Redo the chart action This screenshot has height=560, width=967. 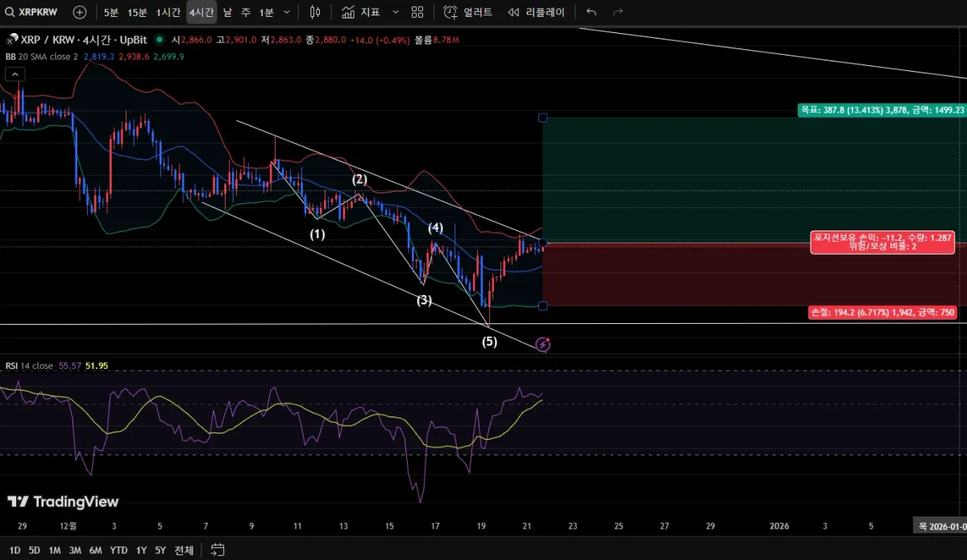click(x=618, y=12)
